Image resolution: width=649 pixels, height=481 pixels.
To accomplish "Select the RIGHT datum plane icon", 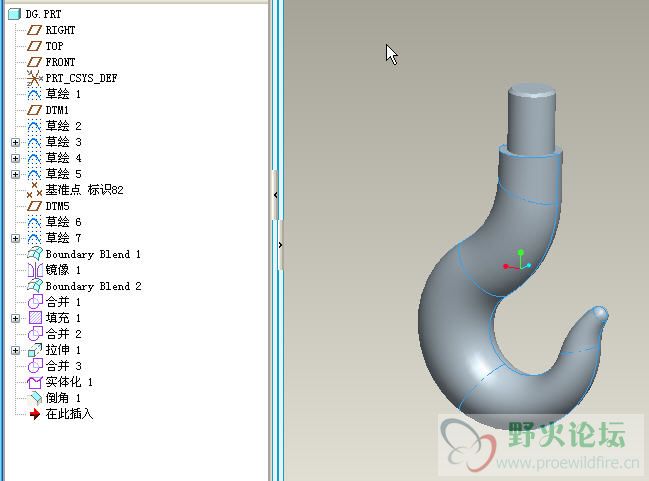I will [34, 30].
